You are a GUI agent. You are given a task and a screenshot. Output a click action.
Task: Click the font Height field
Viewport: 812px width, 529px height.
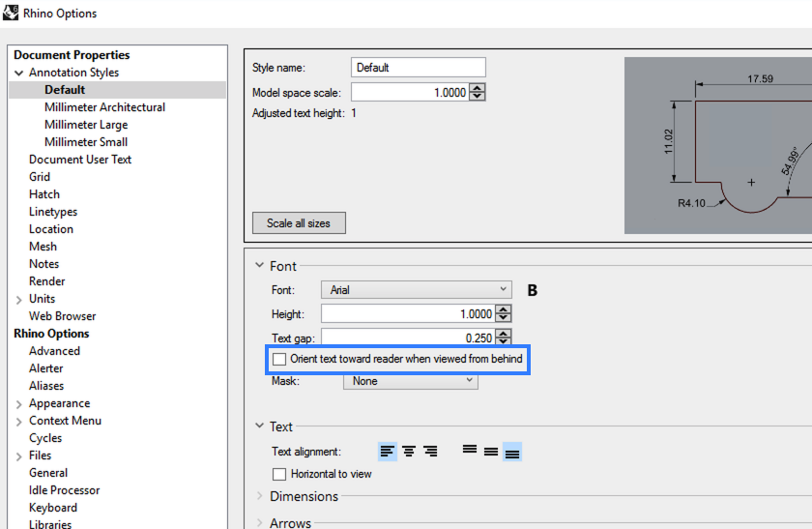(408, 313)
